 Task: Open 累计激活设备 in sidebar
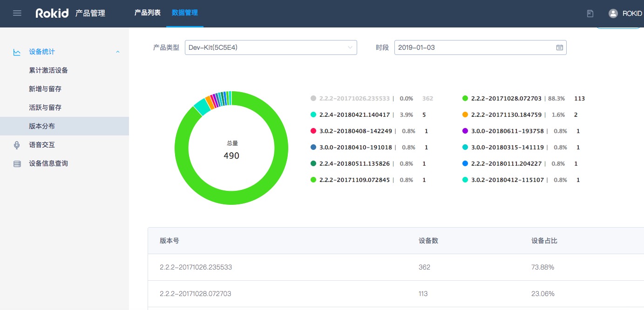point(48,70)
